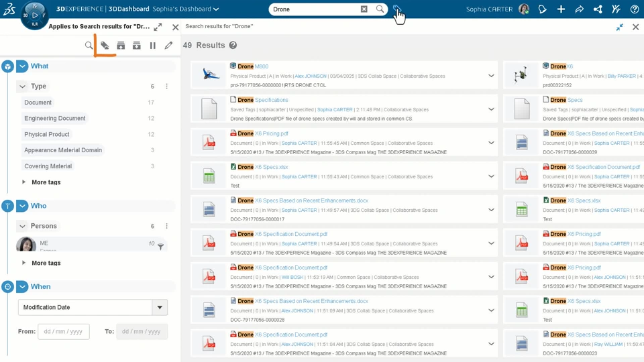This screenshot has height=362, width=644.
Task: Open help next to 49 Results
Action: [x=233, y=45]
